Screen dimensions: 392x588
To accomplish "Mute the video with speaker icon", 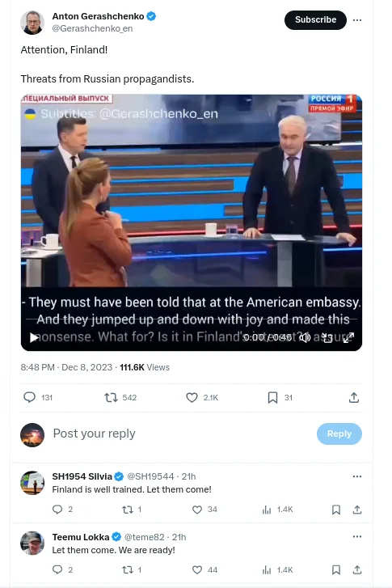I will tap(305, 337).
